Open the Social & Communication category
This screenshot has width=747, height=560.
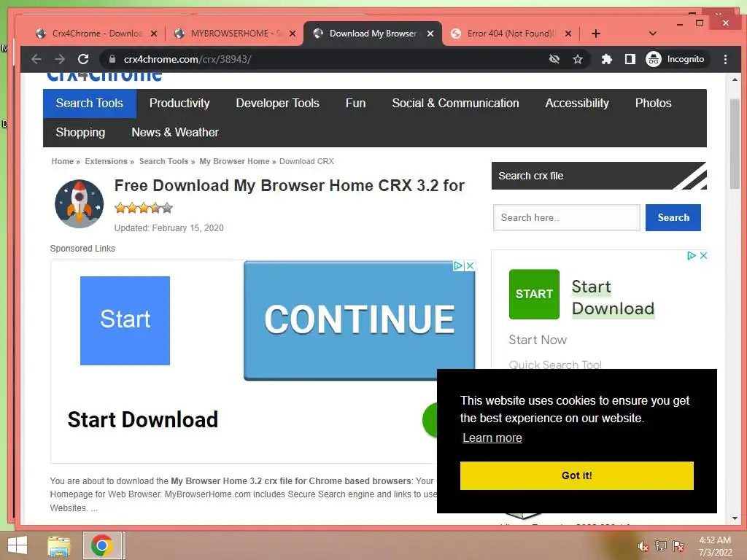click(x=455, y=104)
